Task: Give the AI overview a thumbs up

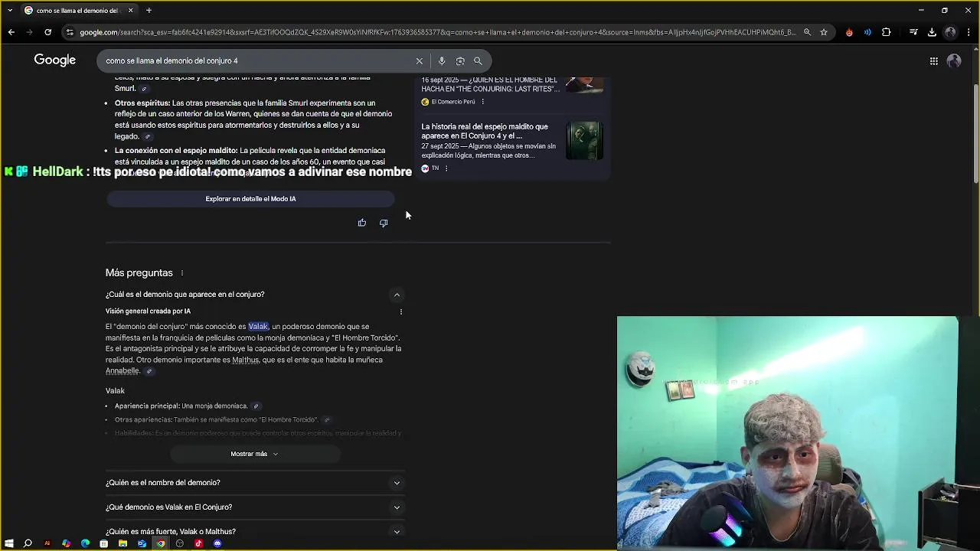Action: click(362, 223)
